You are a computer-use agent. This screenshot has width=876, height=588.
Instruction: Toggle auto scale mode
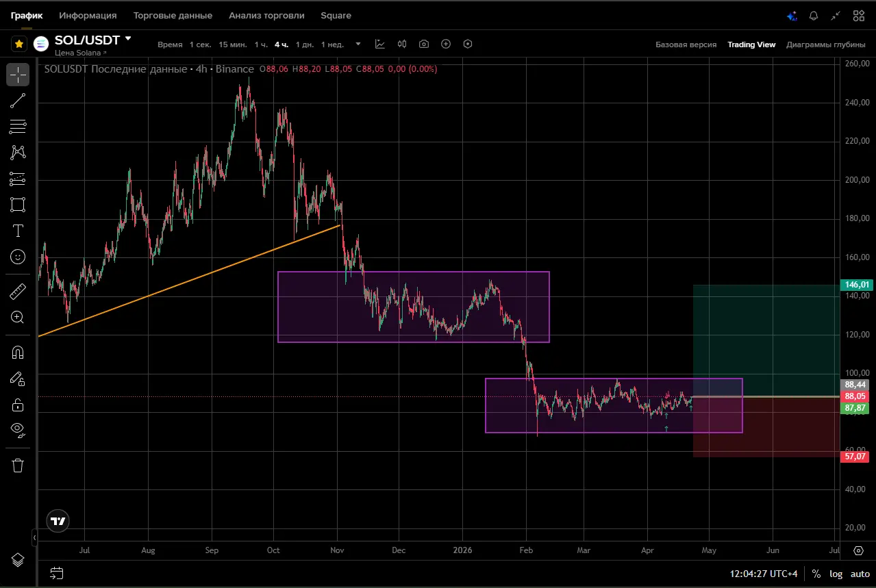(x=860, y=574)
